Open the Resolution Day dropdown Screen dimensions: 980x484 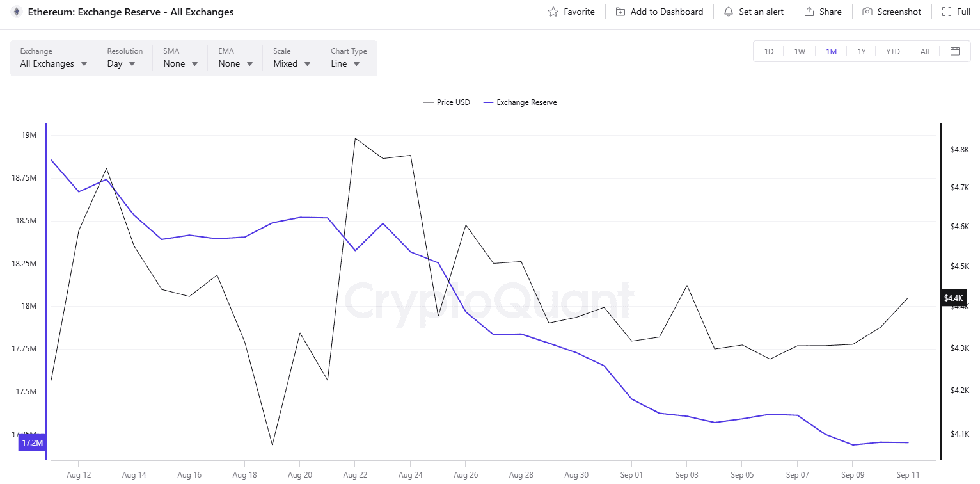(122, 64)
